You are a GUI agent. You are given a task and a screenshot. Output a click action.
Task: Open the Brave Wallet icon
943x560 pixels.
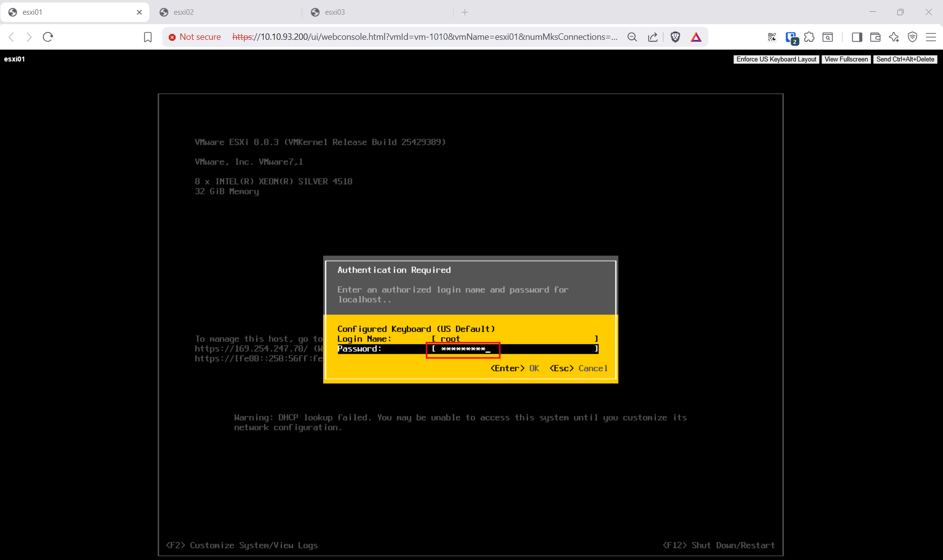pos(875,37)
